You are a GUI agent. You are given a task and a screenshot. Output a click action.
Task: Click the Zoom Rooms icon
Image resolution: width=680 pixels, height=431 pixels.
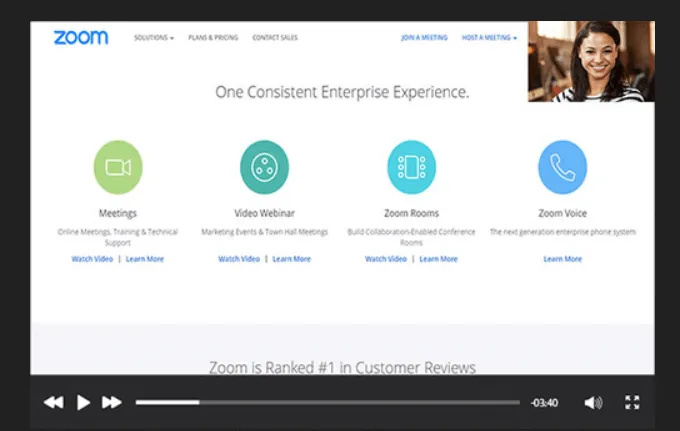pyautogui.click(x=411, y=167)
